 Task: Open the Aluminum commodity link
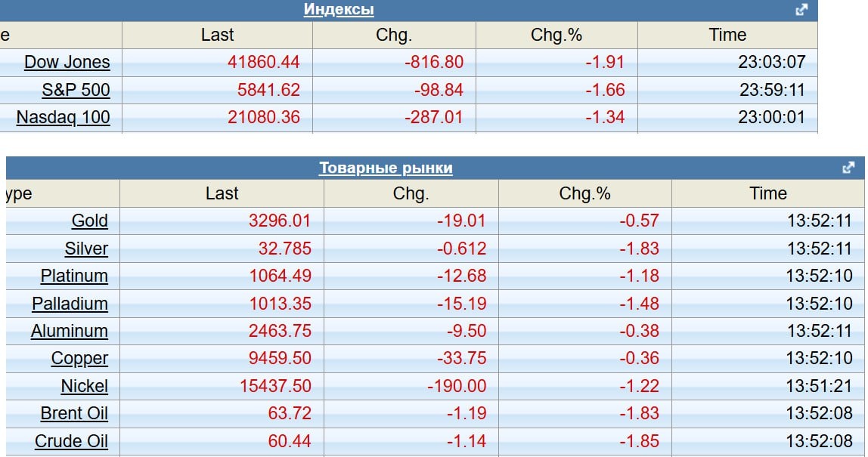click(70, 331)
